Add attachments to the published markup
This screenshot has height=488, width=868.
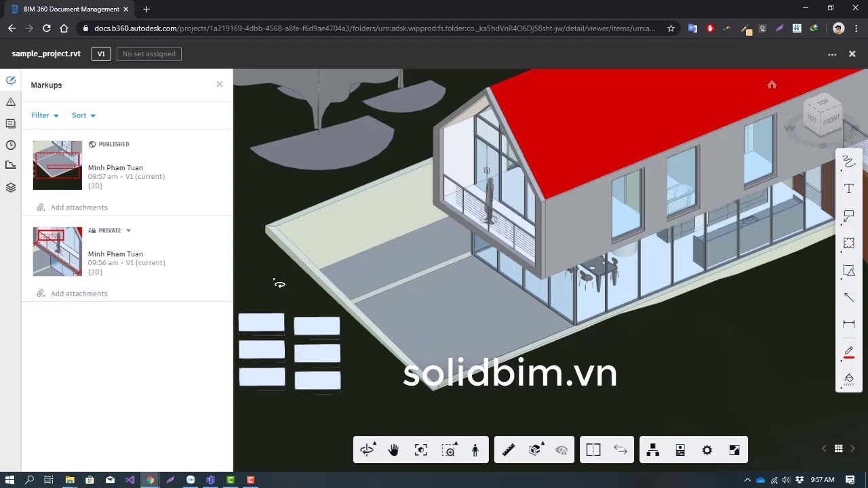click(x=72, y=207)
